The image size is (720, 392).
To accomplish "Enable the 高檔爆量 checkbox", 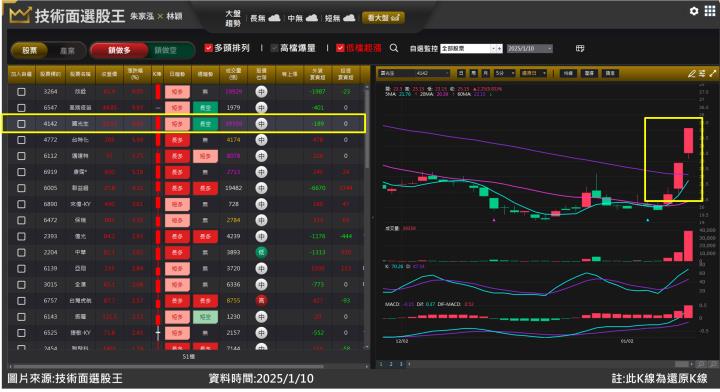I will (x=274, y=48).
